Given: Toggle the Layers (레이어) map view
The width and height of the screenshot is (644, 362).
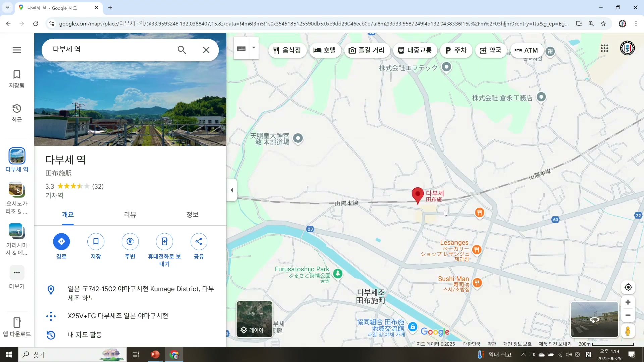Looking at the screenshot, I should pos(255,319).
